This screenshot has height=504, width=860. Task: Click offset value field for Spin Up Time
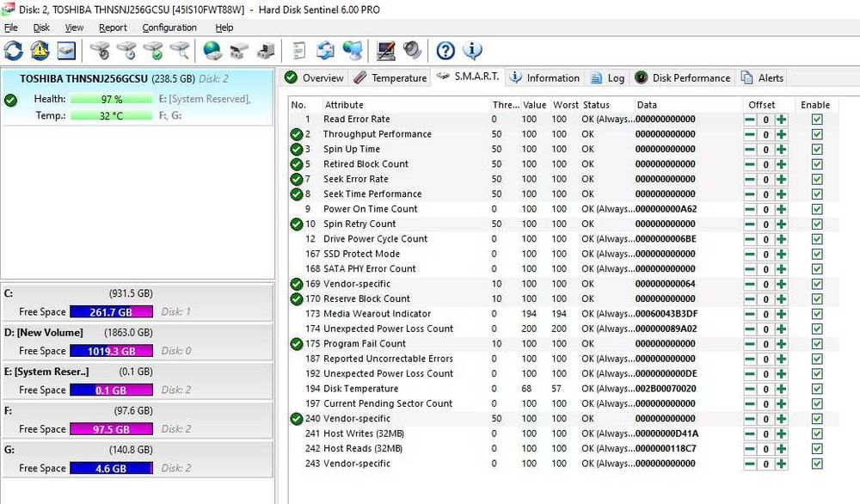765,149
